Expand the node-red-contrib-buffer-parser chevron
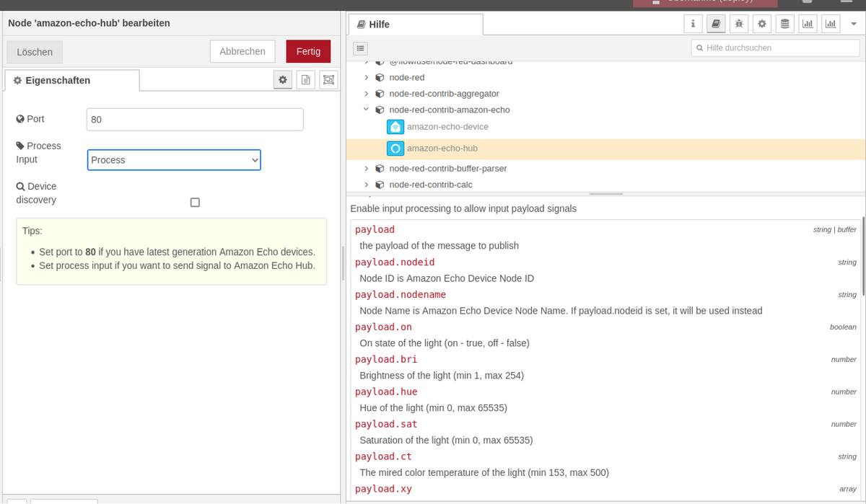866x504 pixels. (x=367, y=168)
